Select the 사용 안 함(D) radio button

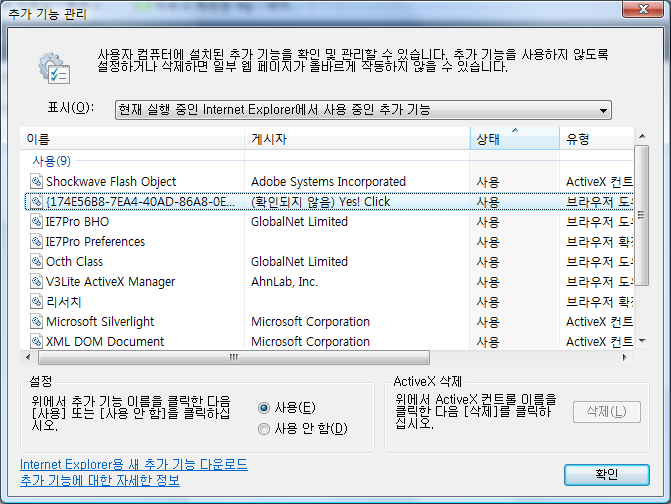click(264, 429)
